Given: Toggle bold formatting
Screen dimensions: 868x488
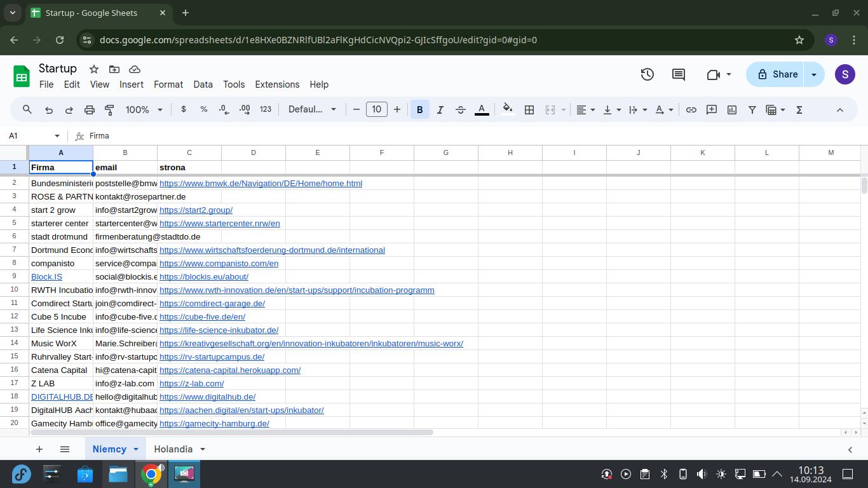Looking at the screenshot, I should (x=419, y=109).
